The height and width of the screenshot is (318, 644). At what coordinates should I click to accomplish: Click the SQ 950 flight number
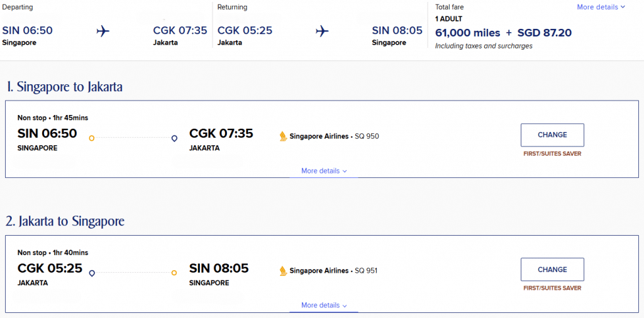(x=367, y=136)
